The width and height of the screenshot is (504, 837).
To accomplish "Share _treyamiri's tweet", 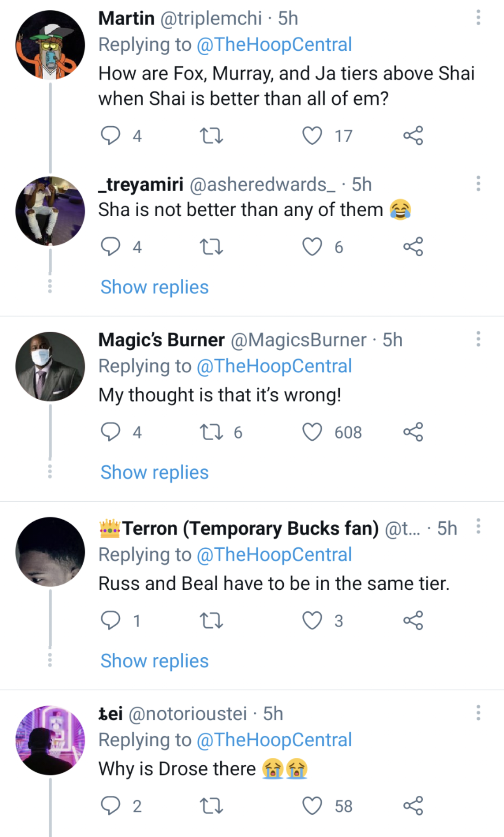I will 413,247.
